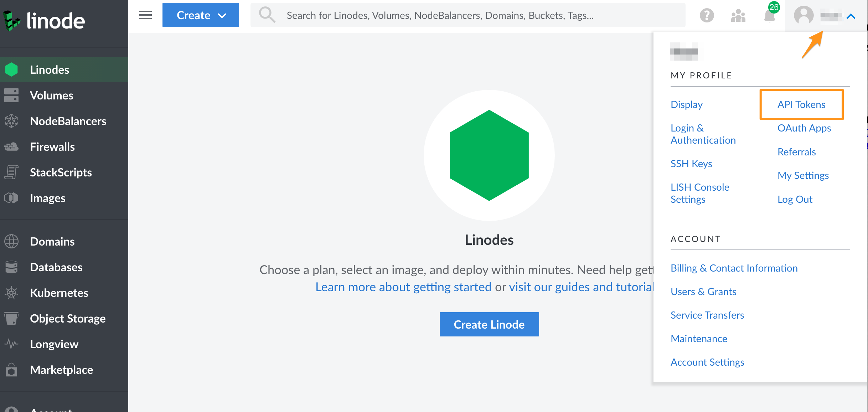Click the Object Storage bucket icon

(x=11, y=318)
